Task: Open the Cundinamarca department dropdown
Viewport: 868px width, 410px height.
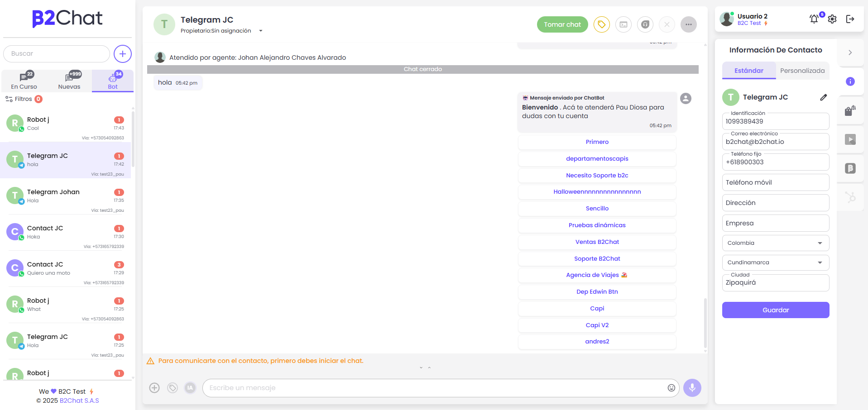Action: [x=775, y=262]
